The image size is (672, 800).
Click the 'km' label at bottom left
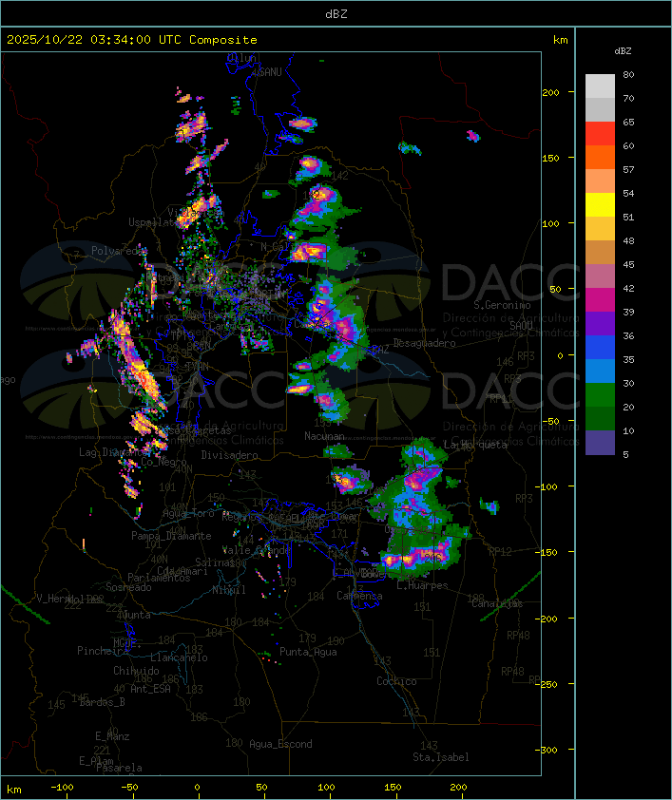coord(13,790)
